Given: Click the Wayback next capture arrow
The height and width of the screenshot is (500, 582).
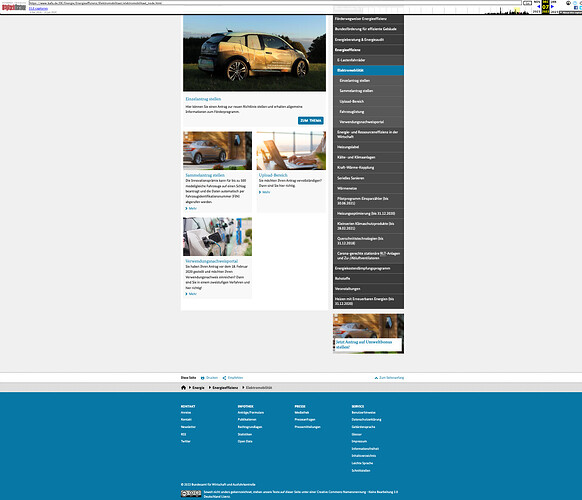Looking at the screenshot, I should click(x=552, y=6).
